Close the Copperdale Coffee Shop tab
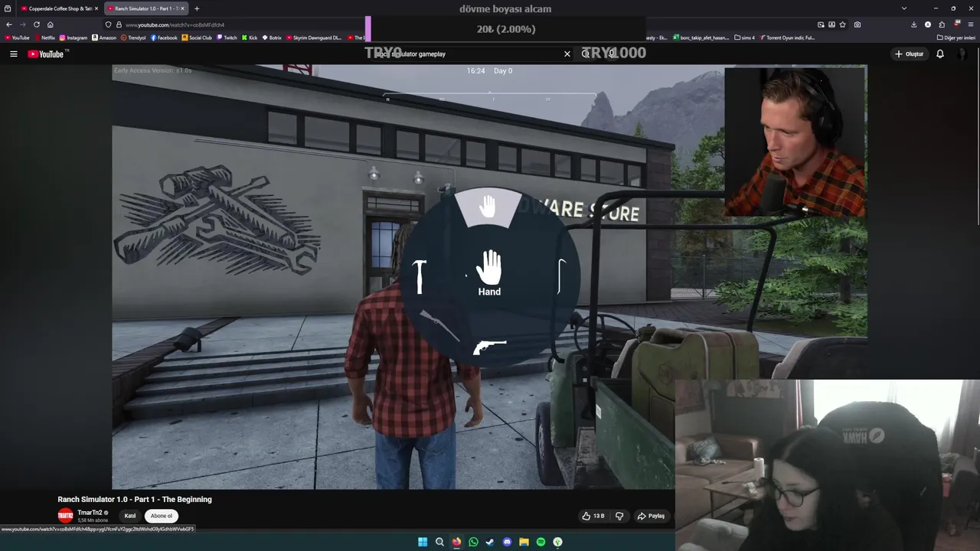 [x=96, y=8]
